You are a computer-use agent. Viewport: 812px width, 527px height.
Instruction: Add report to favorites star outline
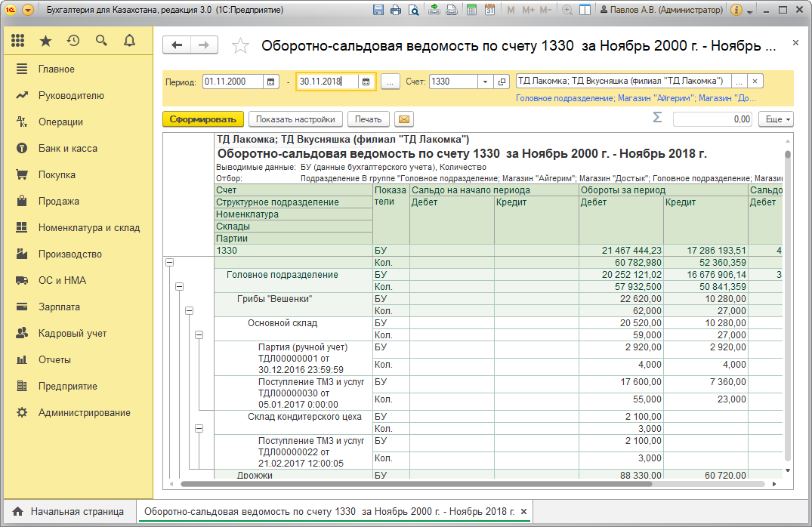tap(240, 45)
